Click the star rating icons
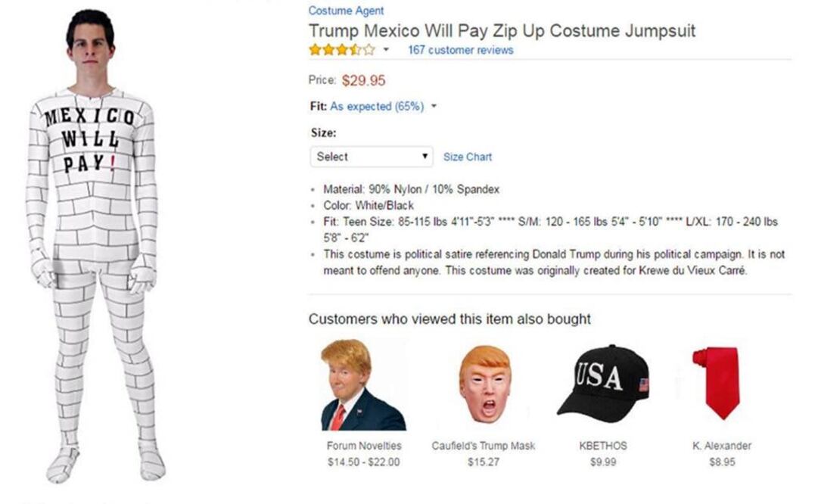This screenshot has width=818, height=504. pyautogui.click(x=341, y=50)
